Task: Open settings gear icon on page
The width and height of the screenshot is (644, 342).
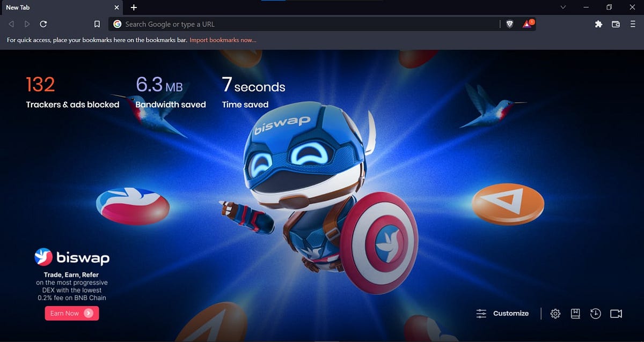Action: pos(555,314)
